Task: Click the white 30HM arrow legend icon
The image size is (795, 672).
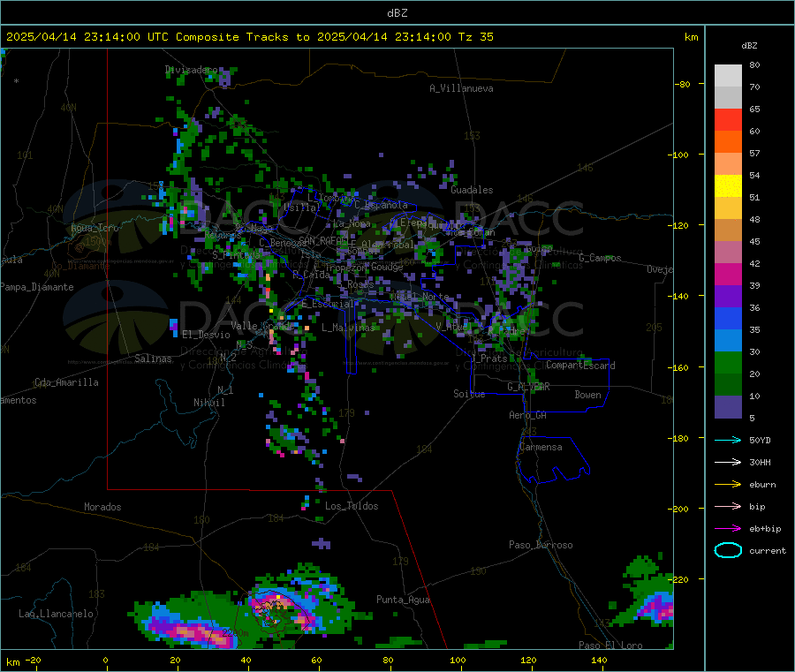Action: (728, 462)
